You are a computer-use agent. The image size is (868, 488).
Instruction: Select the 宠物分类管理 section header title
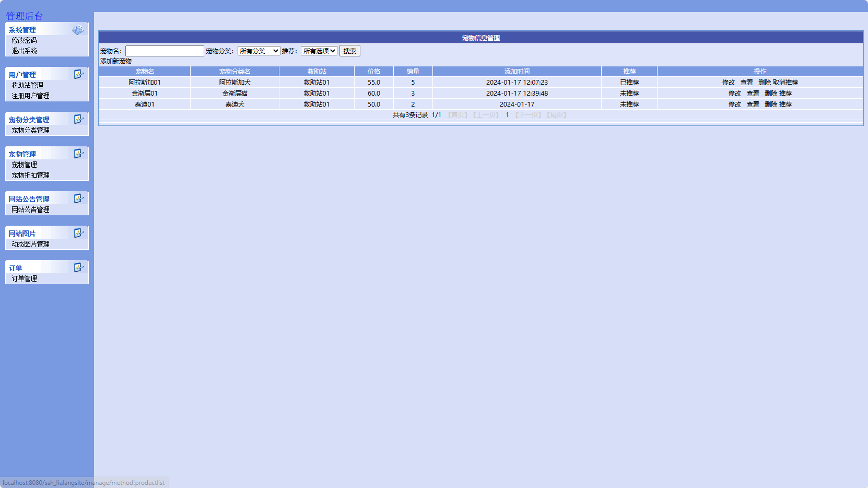29,120
